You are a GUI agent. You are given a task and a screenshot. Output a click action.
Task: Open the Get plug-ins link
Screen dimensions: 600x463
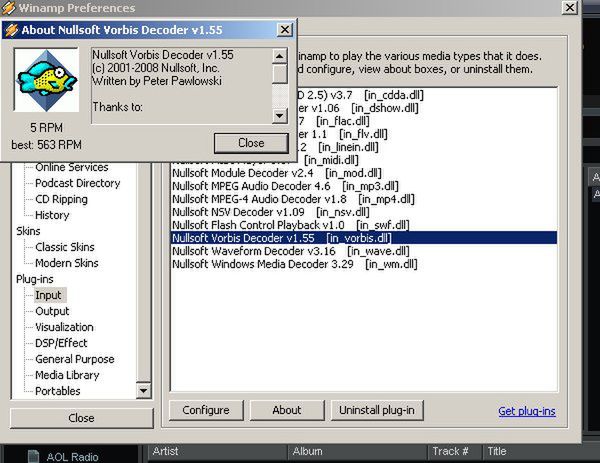point(527,411)
